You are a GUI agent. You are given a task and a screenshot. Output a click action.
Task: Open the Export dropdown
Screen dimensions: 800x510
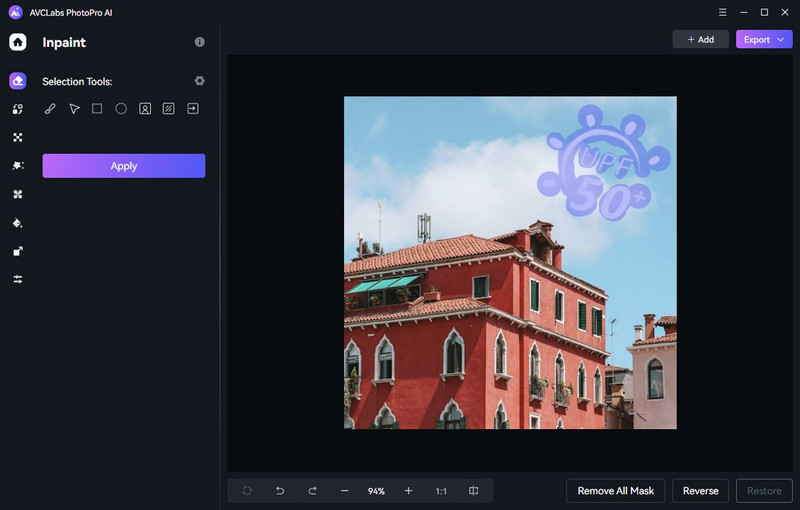pos(764,39)
